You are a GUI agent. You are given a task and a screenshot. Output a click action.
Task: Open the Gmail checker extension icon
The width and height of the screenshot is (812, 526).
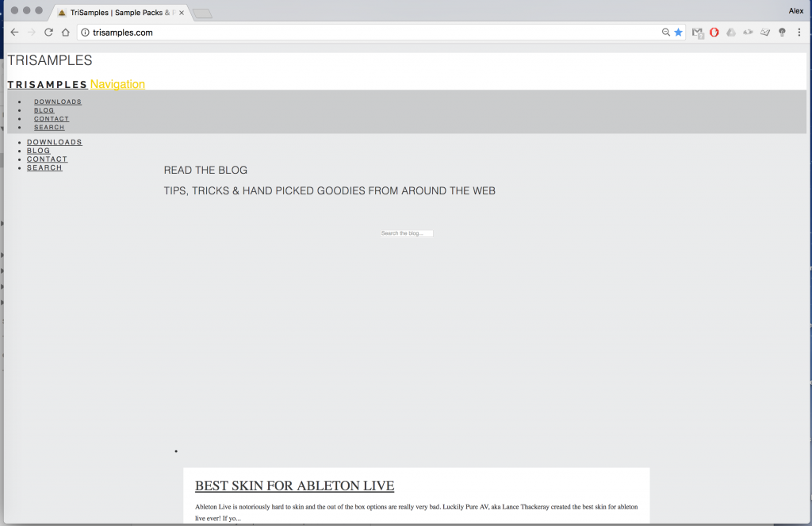pyautogui.click(x=698, y=33)
